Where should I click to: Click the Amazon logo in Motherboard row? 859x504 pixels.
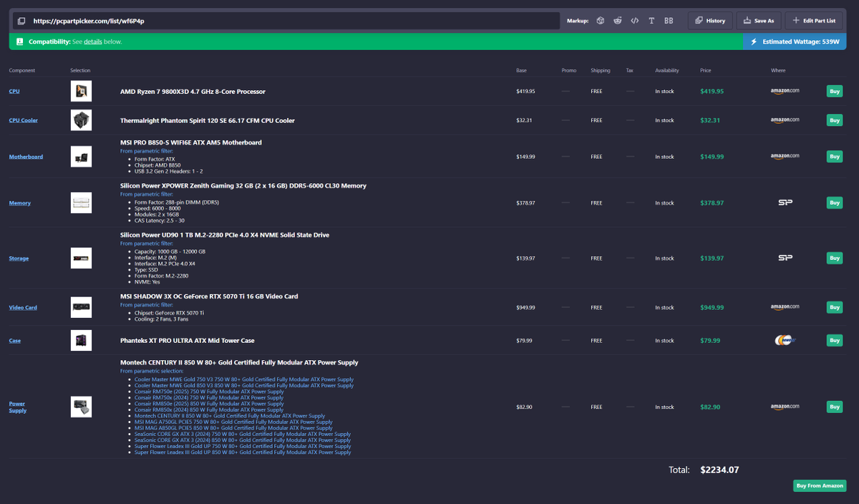pyautogui.click(x=785, y=157)
